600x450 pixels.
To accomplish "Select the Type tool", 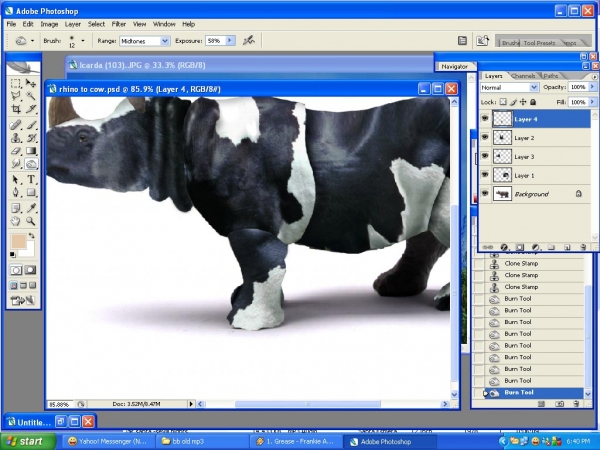I will (31, 179).
